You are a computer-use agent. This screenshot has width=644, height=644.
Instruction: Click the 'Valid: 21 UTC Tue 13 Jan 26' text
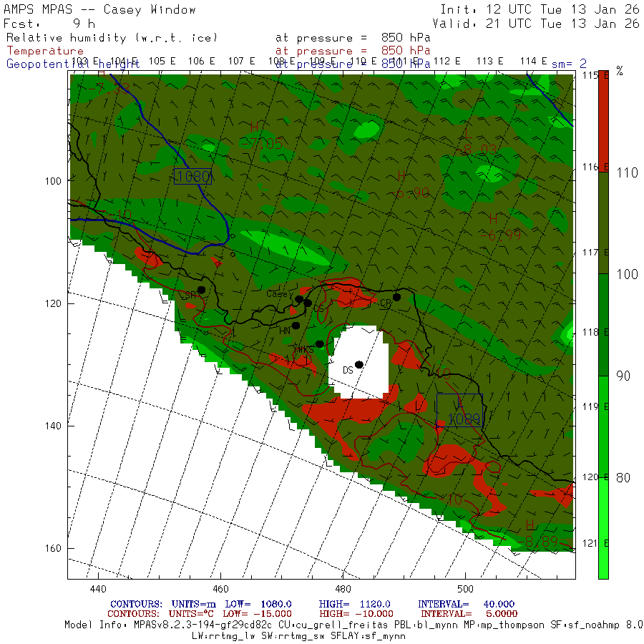point(535,24)
